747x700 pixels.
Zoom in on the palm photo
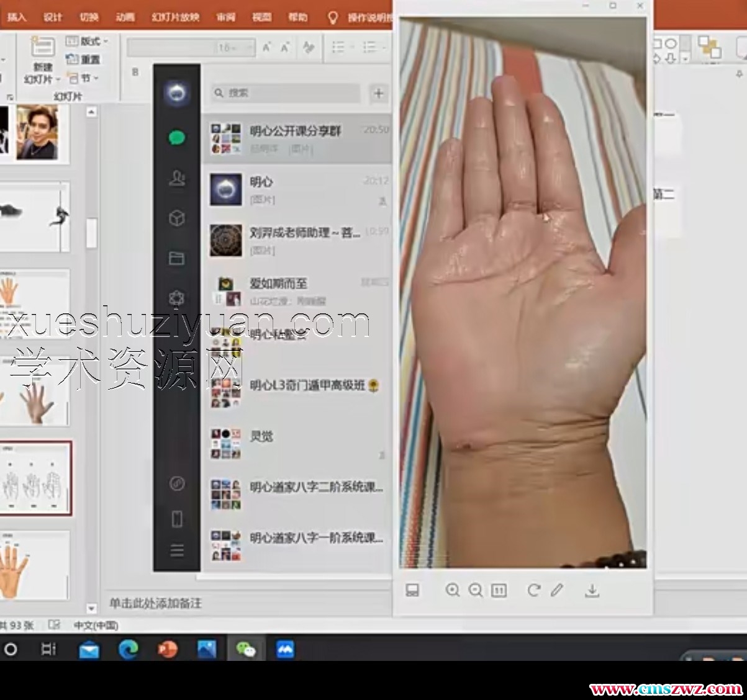pyautogui.click(x=453, y=590)
